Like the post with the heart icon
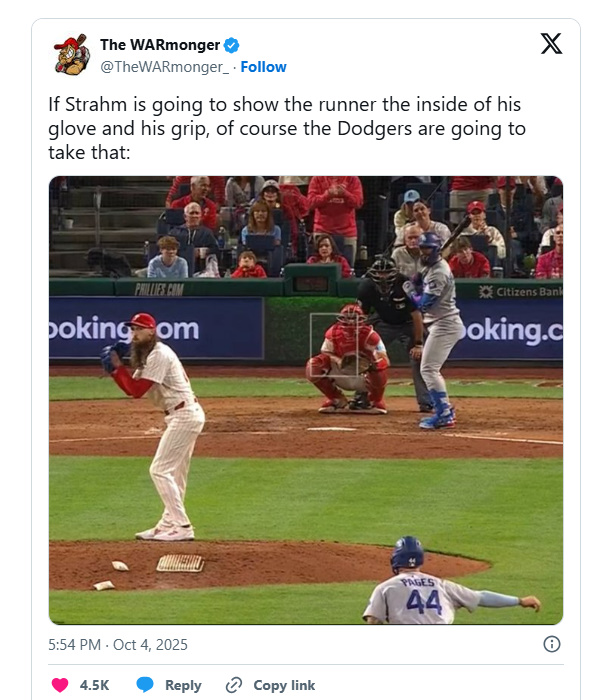This screenshot has width=601, height=700. click(60, 685)
